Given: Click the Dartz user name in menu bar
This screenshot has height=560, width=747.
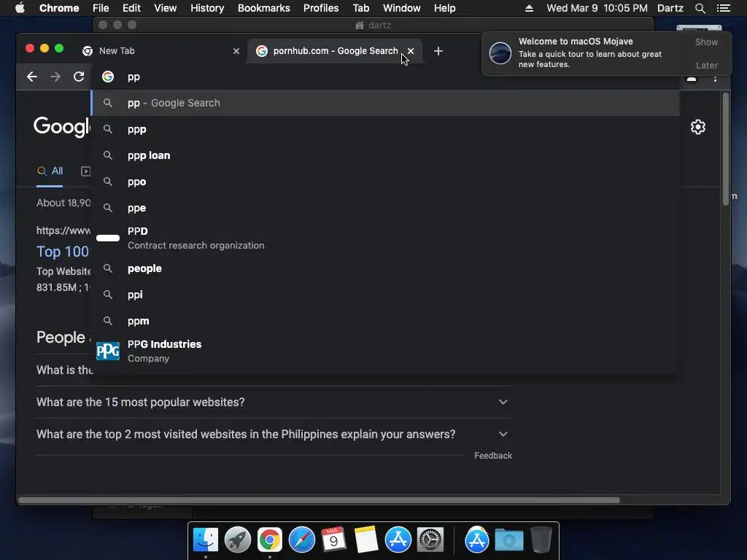Looking at the screenshot, I should (670, 8).
